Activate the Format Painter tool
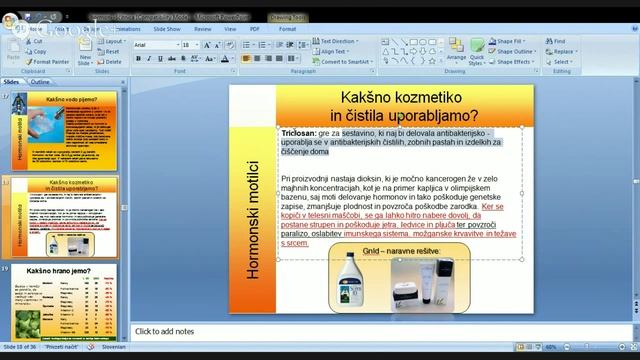This screenshot has width=640, height=360. [47, 62]
